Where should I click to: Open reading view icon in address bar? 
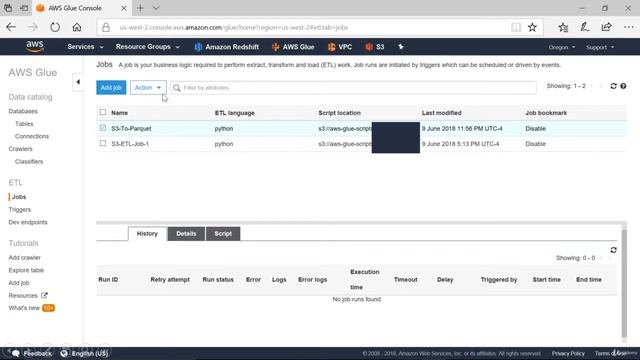point(516,27)
